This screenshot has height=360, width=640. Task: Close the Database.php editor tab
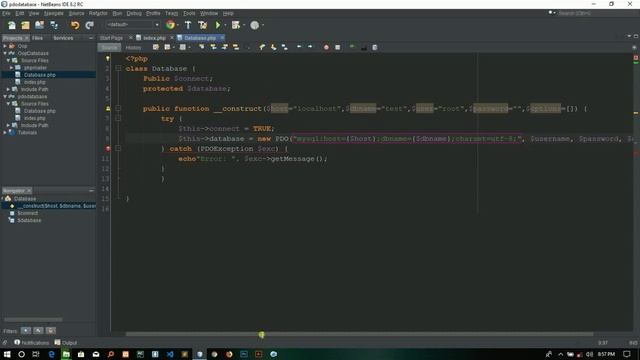(222, 38)
